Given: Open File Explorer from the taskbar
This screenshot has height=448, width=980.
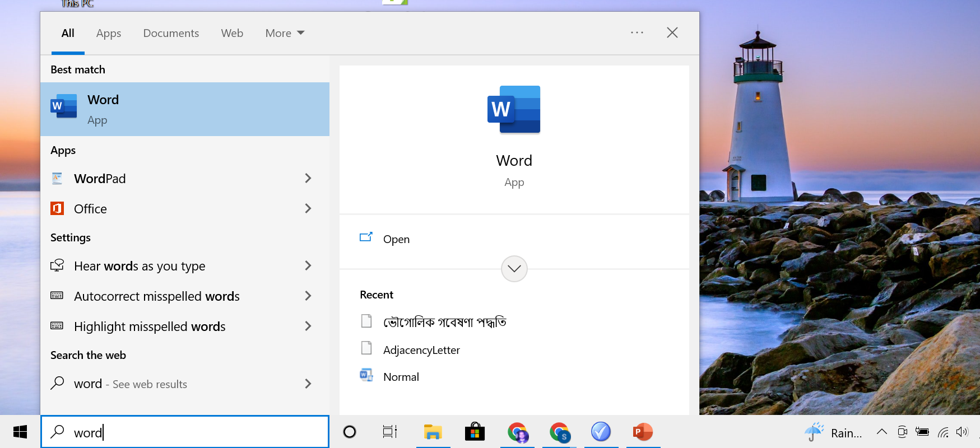Looking at the screenshot, I should pos(433,432).
